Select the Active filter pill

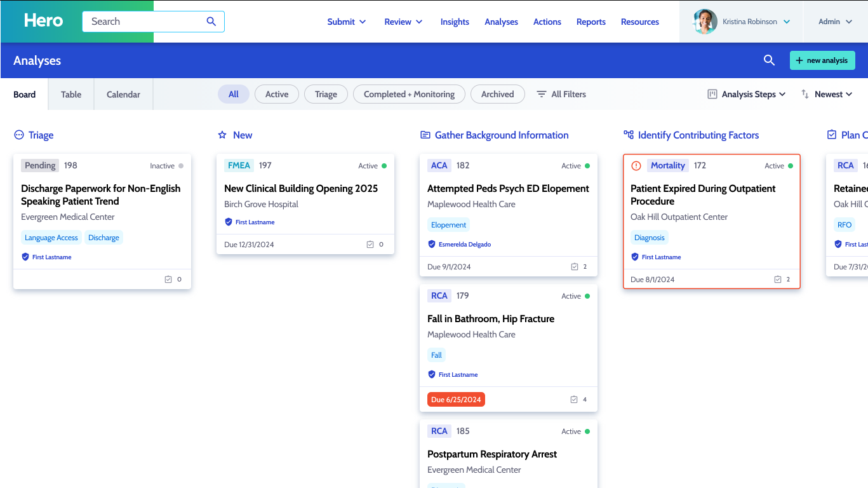click(277, 94)
